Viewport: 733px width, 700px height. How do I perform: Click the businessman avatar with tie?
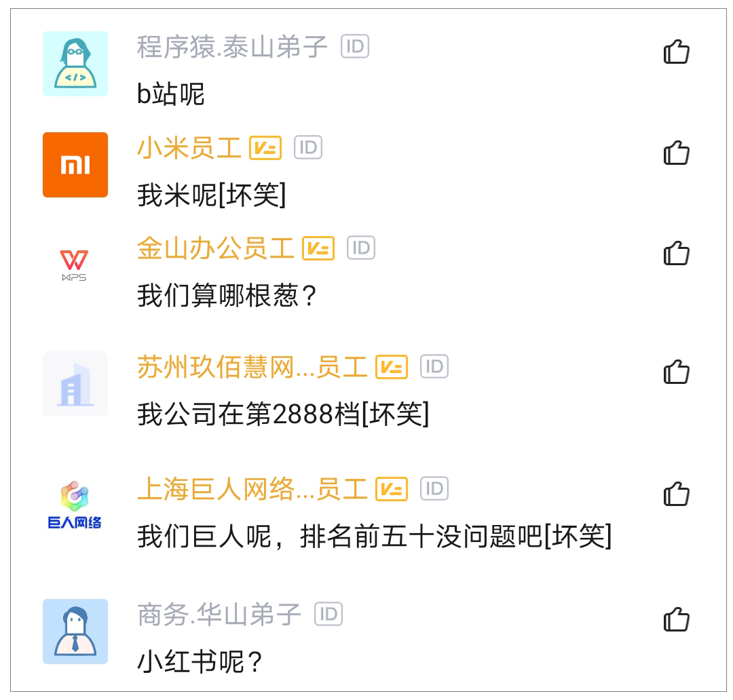(x=75, y=631)
